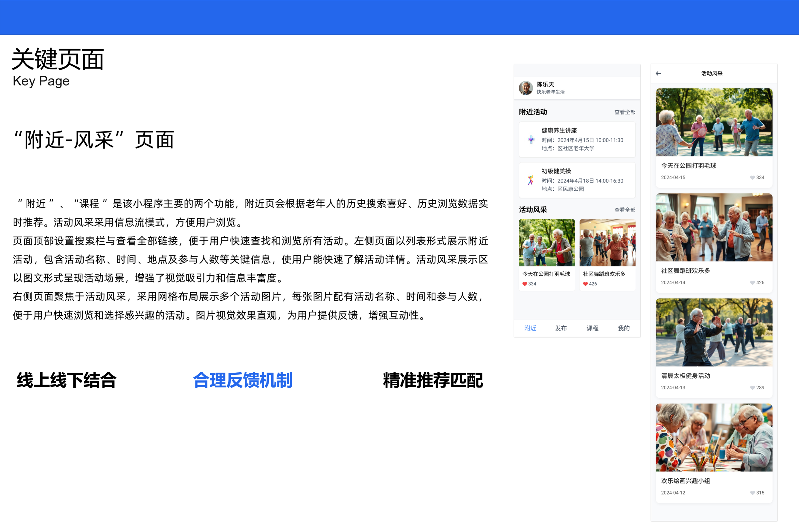Tap the gray heart beside 289
Viewport: 799px width, 532px height.
[752, 388]
